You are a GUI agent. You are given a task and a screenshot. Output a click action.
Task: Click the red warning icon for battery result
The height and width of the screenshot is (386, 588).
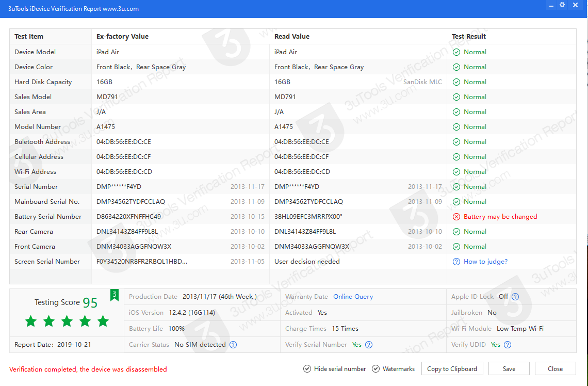(456, 217)
